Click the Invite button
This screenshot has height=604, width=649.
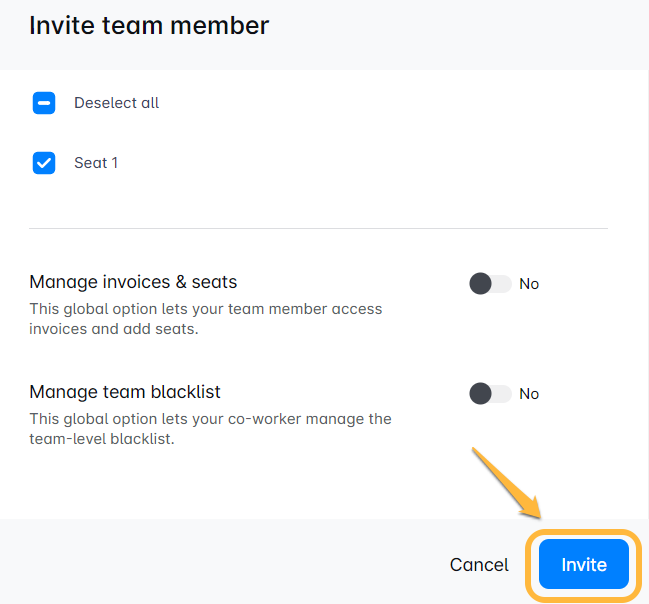click(x=584, y=565)
